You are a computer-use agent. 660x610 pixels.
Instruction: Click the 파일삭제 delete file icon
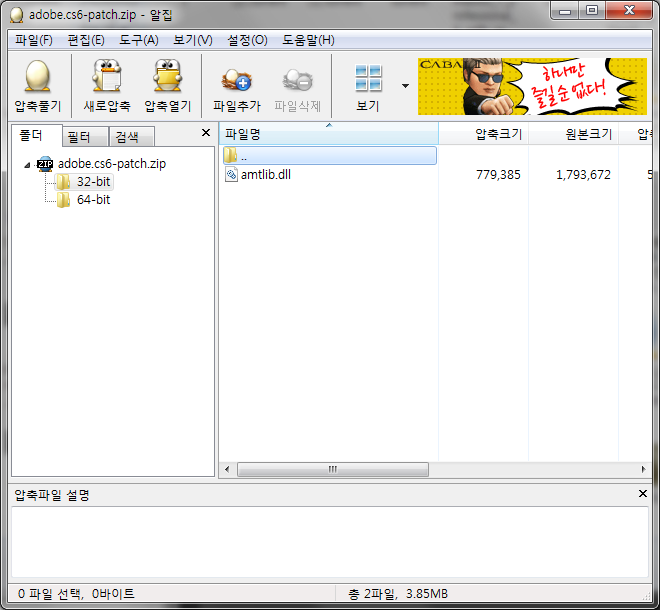298,80
